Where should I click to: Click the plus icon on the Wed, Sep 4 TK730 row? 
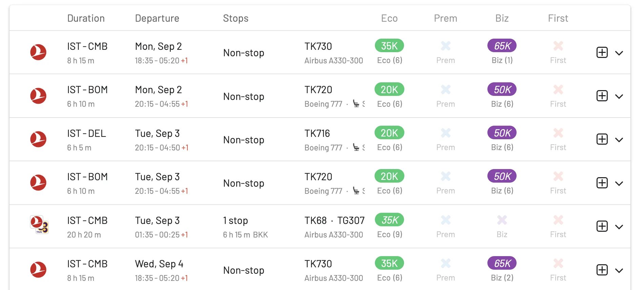pyautogui.click(x=602, y=270)
